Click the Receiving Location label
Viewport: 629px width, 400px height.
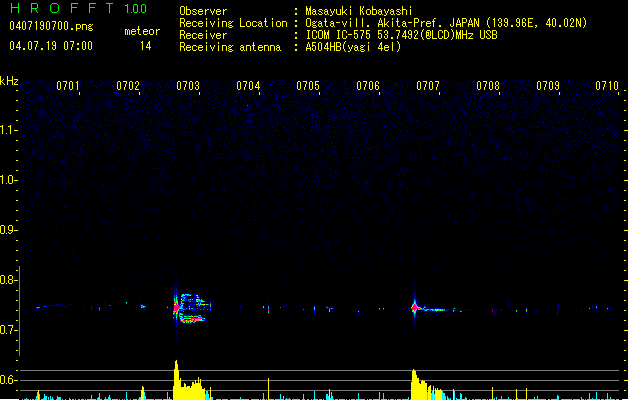[x=233, y=23]
